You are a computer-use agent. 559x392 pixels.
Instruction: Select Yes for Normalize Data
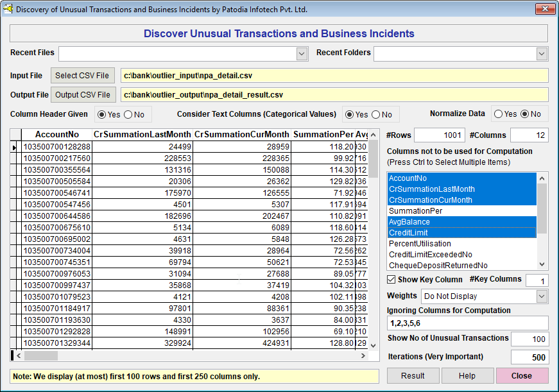pos(499,114)
